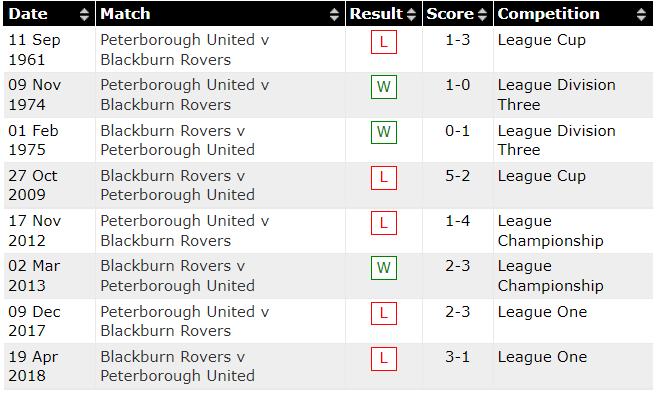Click the L badge for 19 Apr 2018

point(384,359)
